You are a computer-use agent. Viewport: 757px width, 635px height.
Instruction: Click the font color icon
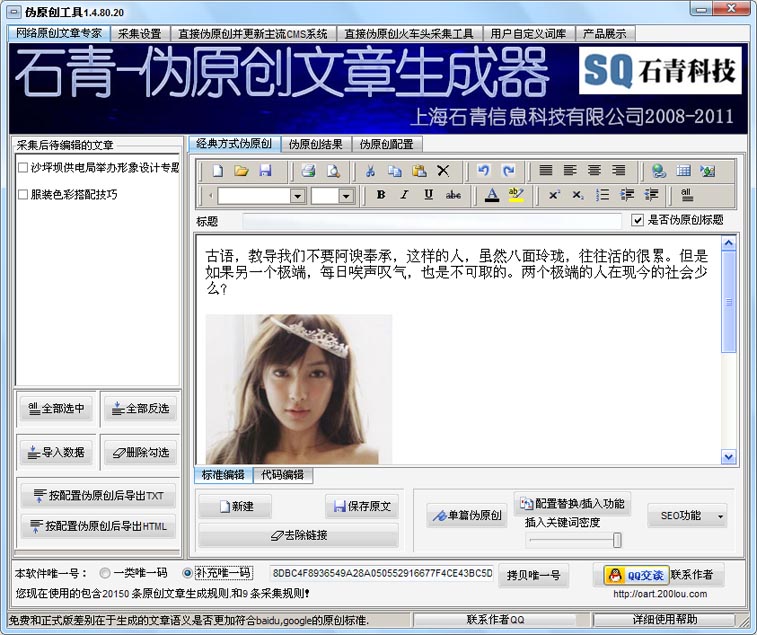(492, 195)
